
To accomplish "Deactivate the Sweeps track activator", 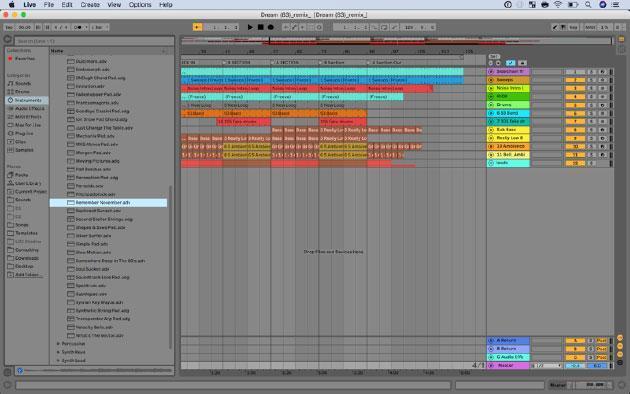I will [575, 80].
